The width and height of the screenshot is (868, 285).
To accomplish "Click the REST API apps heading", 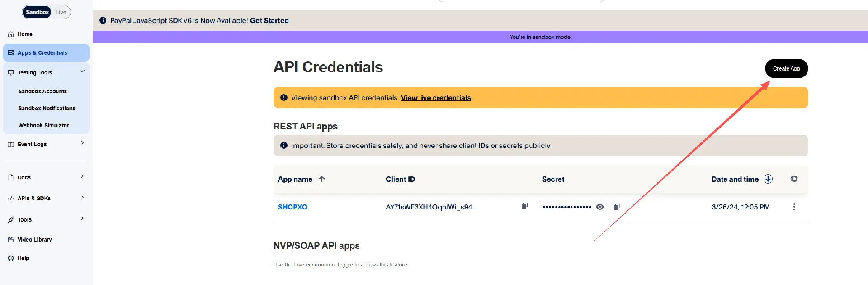I will click(305, 126).
